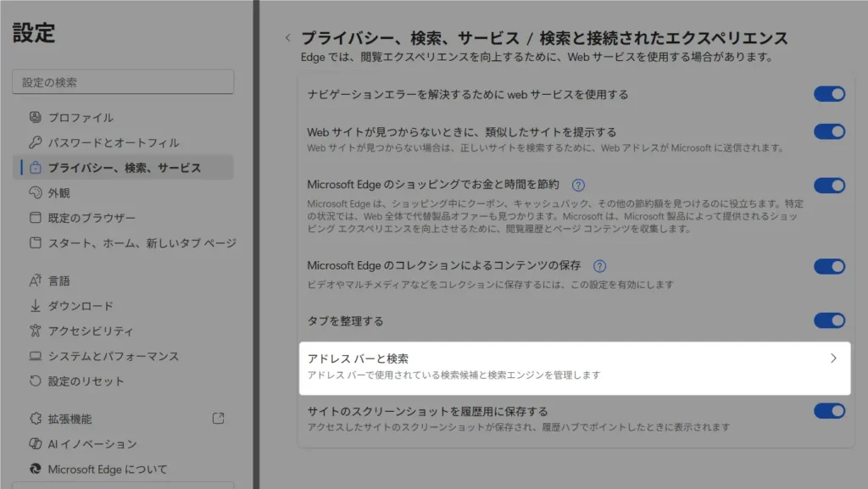
Task: Click the ダウンロード download arrow icon
Action: point(35,306)
